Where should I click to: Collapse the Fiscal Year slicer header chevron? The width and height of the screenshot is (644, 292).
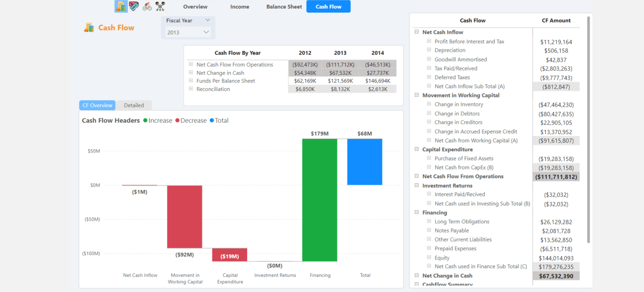(207, 20)
